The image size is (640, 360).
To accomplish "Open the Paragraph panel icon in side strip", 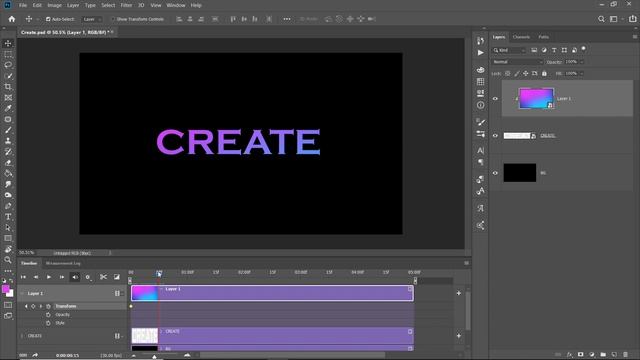I will 480,162.
